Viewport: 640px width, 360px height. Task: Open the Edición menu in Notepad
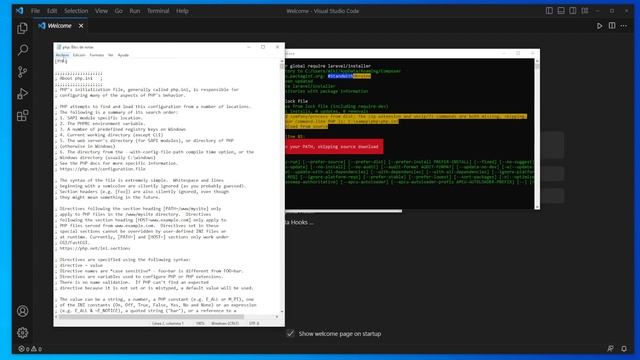[79, 55]
